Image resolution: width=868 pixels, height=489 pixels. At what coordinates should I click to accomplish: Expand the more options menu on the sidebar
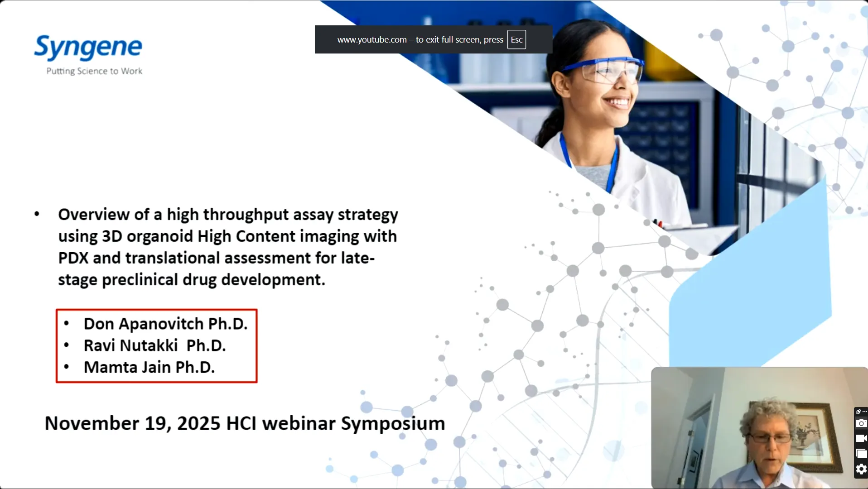point(865,412)
